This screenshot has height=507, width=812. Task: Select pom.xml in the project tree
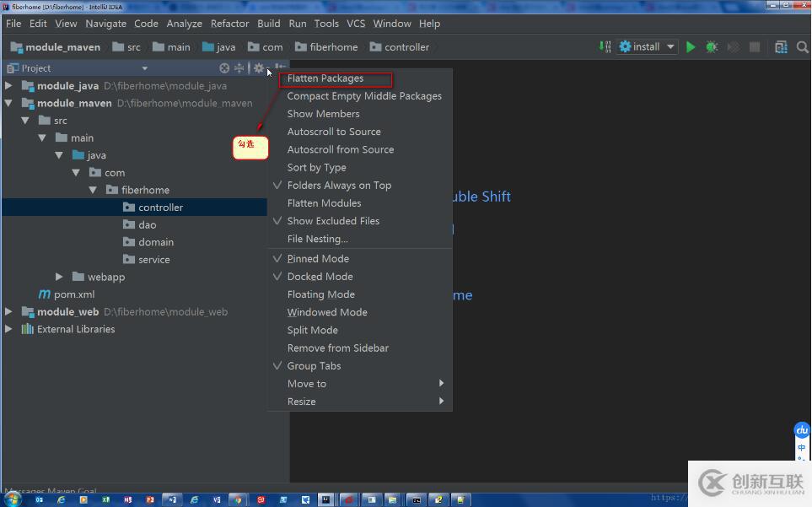point(74,294)
